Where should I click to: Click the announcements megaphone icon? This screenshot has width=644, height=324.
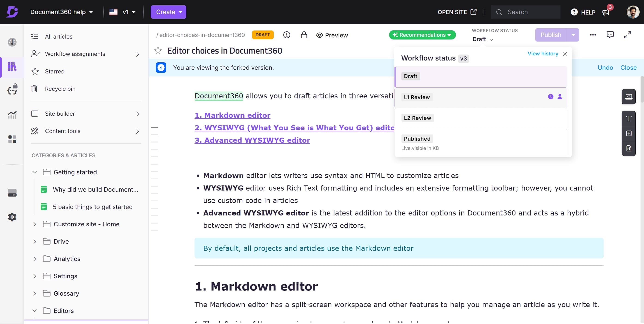(606, 12)
